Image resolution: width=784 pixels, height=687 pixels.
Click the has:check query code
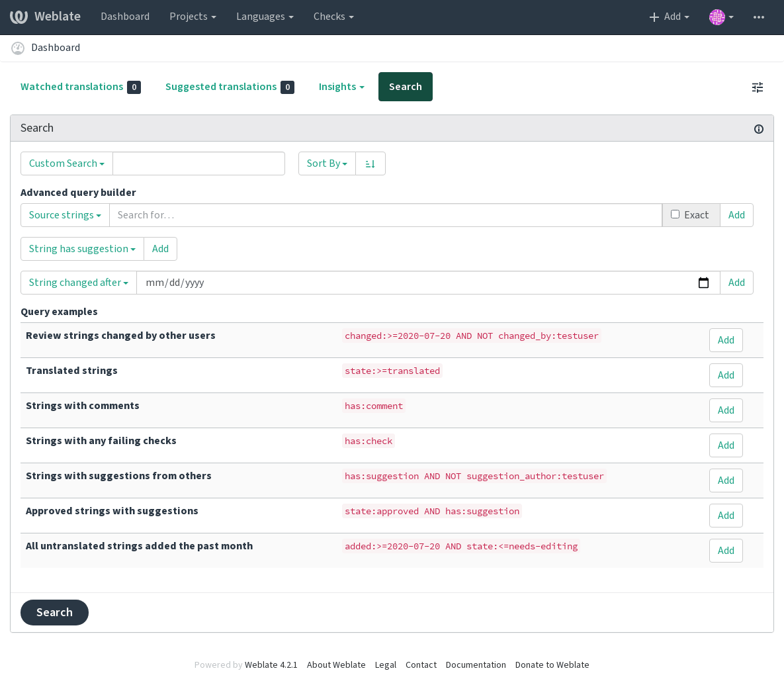[x=369, y=441]
